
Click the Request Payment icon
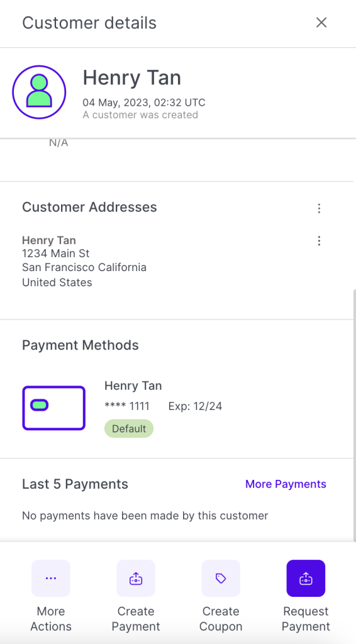coord(306,579)
